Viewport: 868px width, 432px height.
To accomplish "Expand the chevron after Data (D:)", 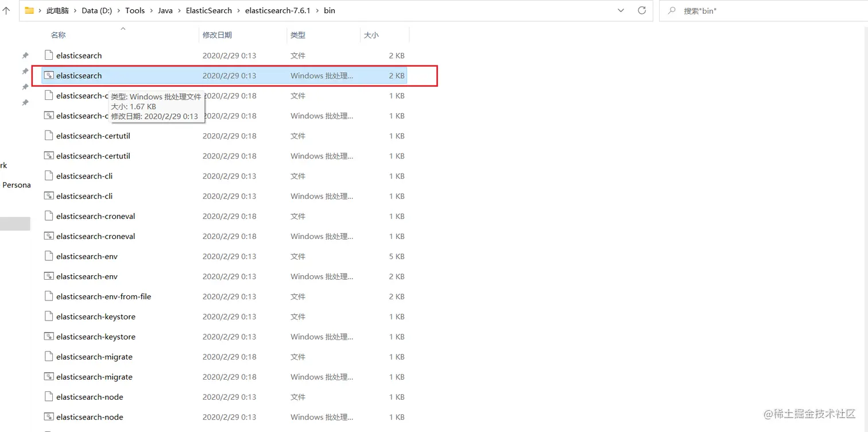I will click(x=119, y=10).
